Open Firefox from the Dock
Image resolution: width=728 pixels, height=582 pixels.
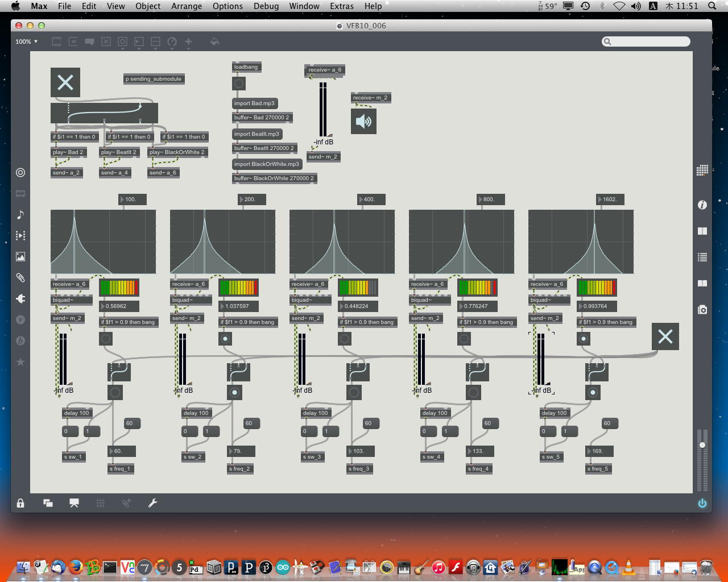76,567
